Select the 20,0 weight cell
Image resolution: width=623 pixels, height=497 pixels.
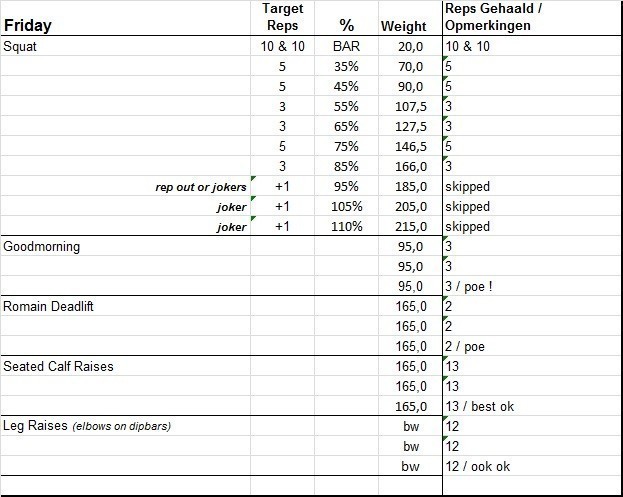(411, 47)
